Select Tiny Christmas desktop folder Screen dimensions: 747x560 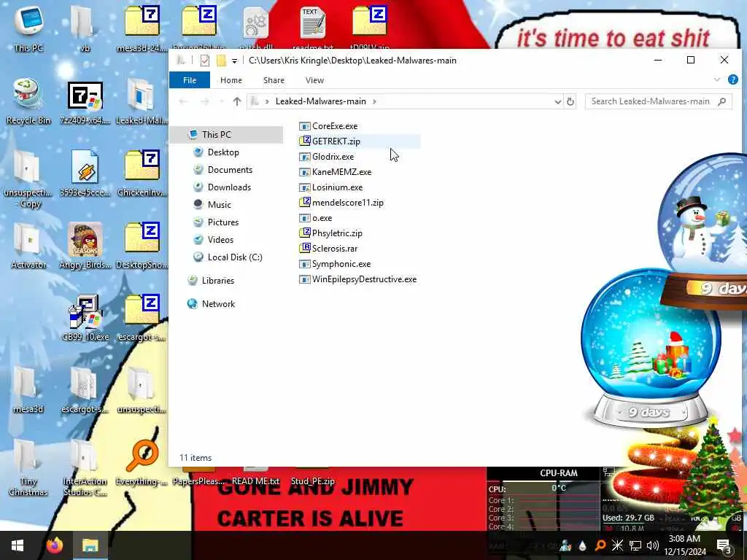28,468
